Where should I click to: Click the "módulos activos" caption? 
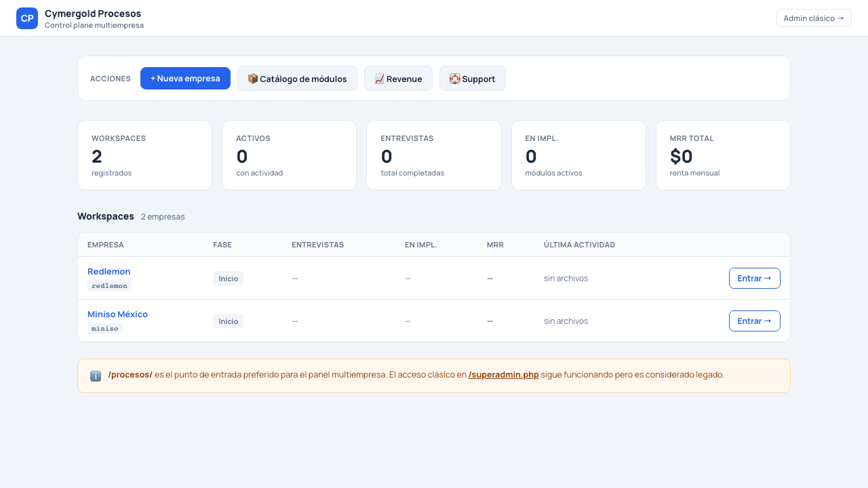pyautogui.click(x=553, y=173)
